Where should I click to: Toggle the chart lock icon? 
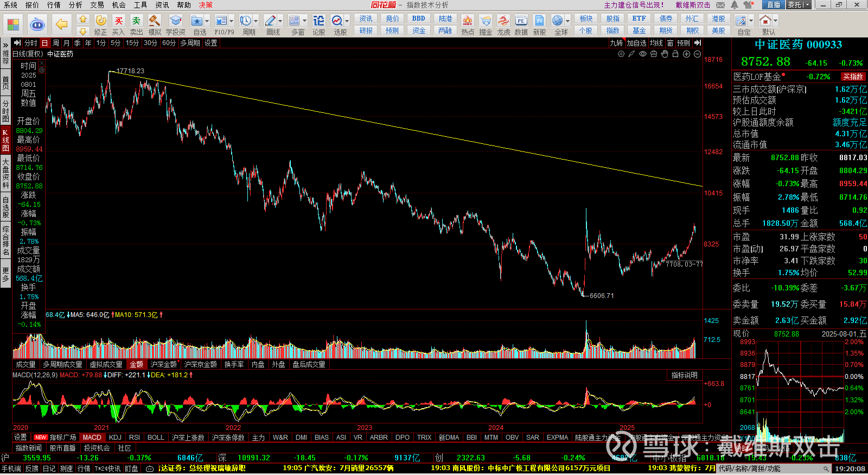pos(675,54)
